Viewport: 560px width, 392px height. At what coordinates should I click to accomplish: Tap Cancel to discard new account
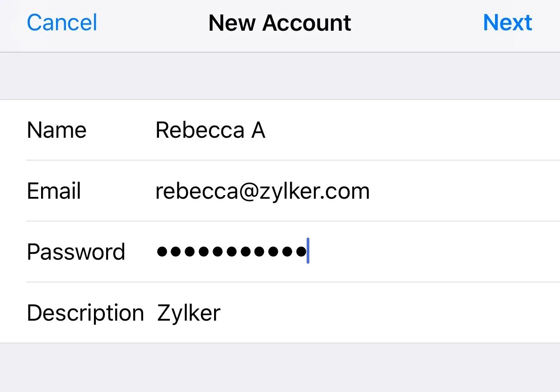62,23
